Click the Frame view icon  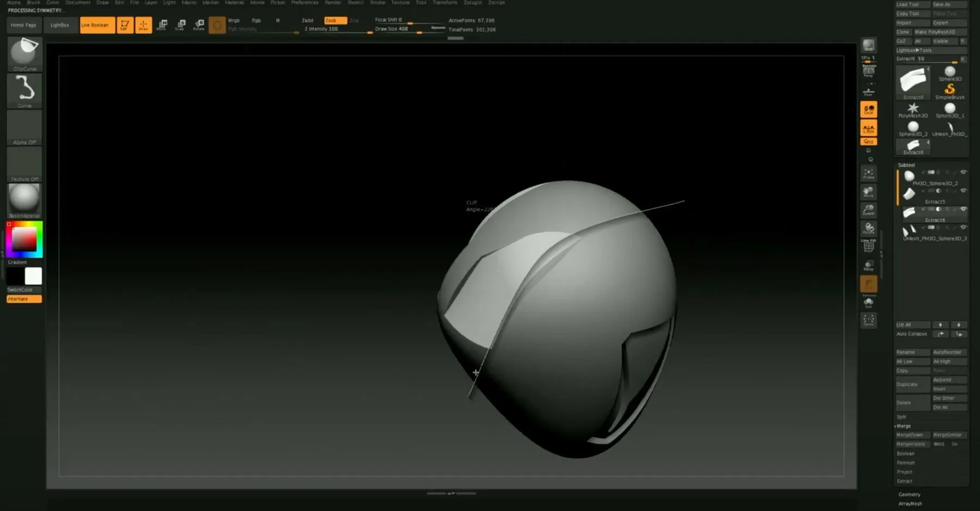[x=868, y=174]
